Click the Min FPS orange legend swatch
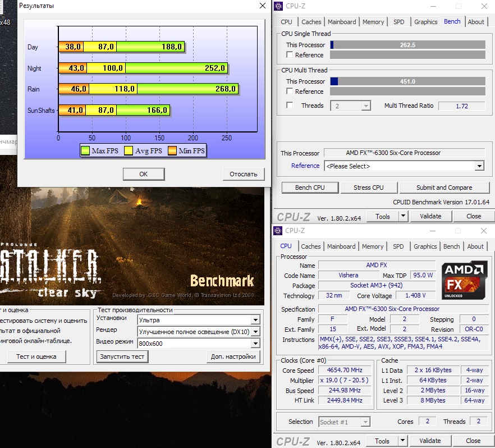Screen dimensions: 495x448 click(172, 150)
